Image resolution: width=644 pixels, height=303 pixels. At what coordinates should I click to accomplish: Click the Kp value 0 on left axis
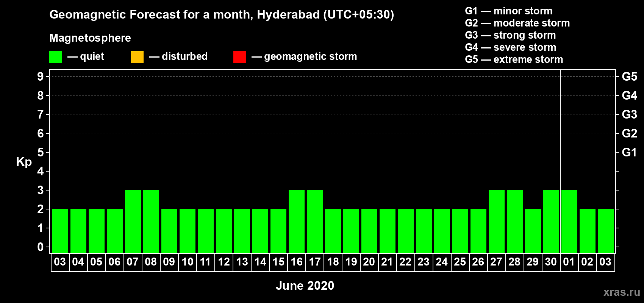pyautogui.click(x=41, y=247)
